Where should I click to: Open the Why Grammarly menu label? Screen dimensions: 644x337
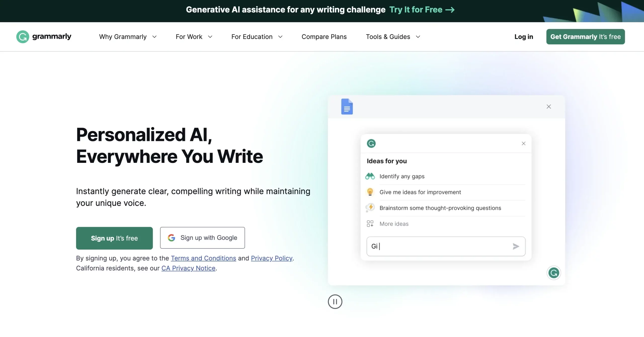(123, 37)
